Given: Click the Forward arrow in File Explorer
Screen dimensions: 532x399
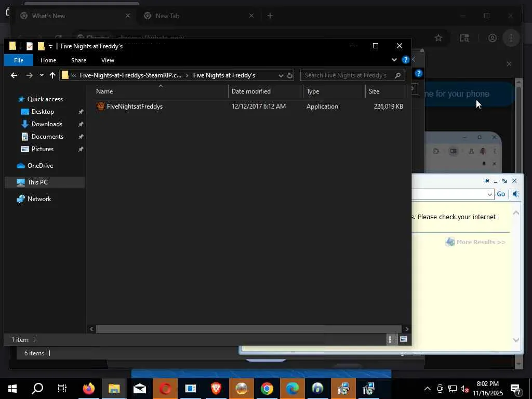Looking at the screenshot, I should point(30,75).
